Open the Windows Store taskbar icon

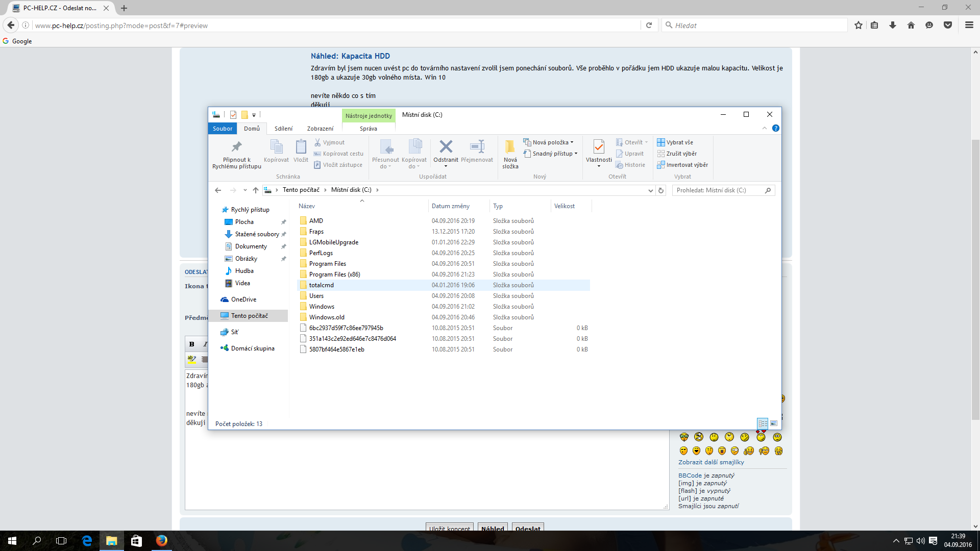[136, 541]
